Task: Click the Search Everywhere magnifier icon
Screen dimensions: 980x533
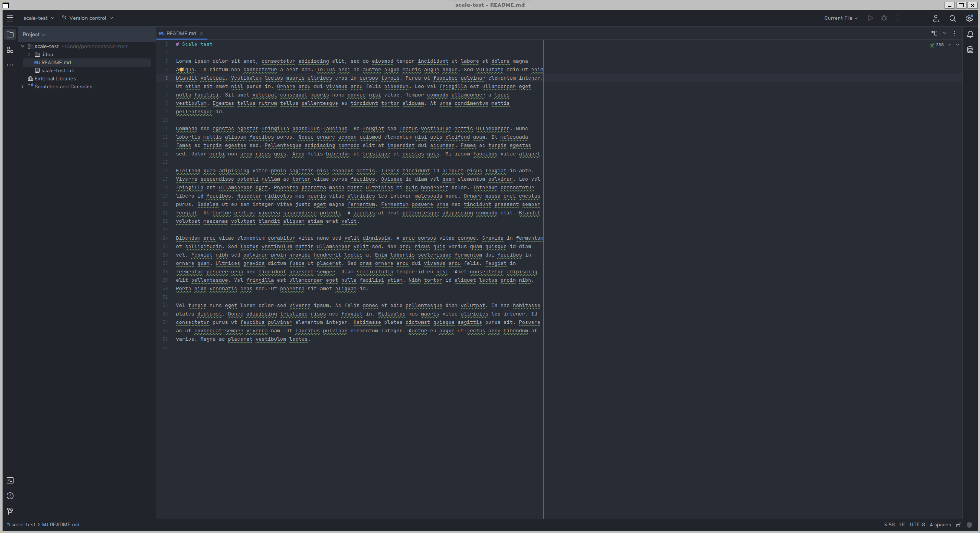Action: pyautogui.click(x=953, y=18)
